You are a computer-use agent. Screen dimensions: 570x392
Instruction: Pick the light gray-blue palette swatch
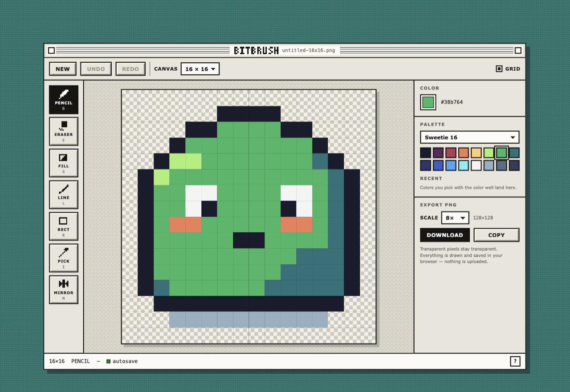coord(489,166)
